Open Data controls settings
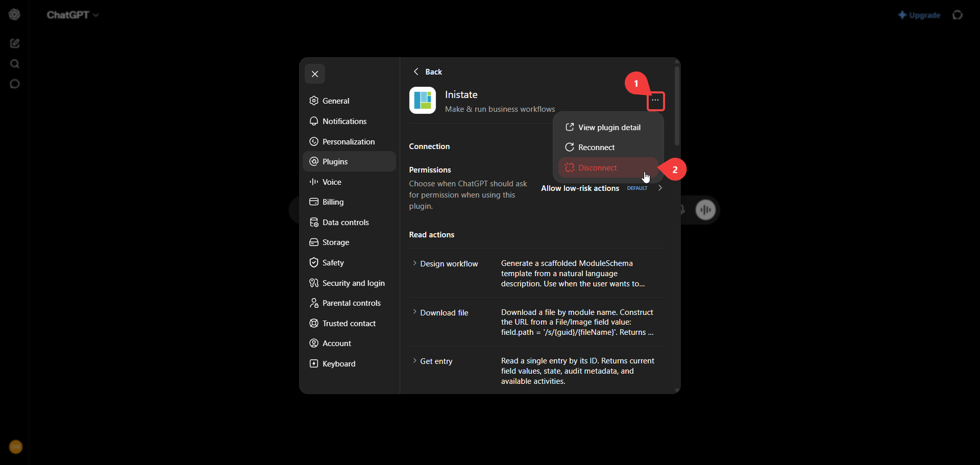 click(x=349, y=223)
